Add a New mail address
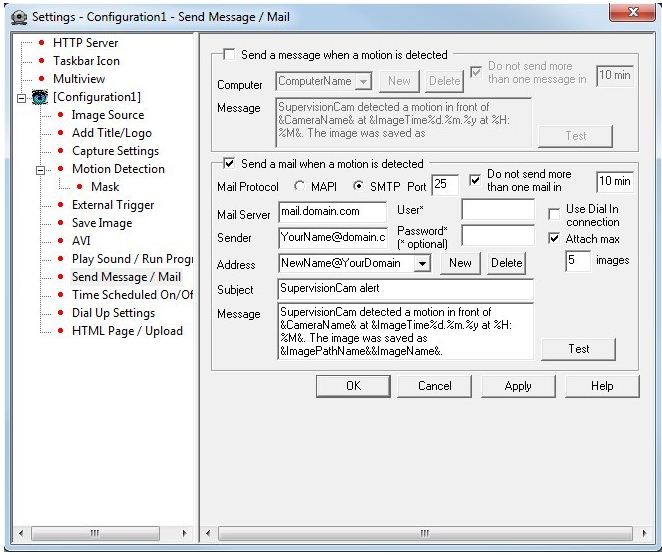662x555 pixels. (460, 263)
